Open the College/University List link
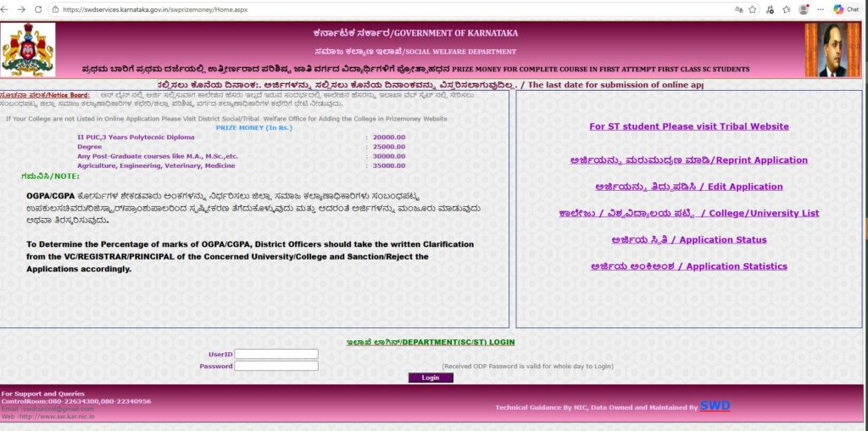The height and width of the screenshot is (431, 868). coord(688,213)
